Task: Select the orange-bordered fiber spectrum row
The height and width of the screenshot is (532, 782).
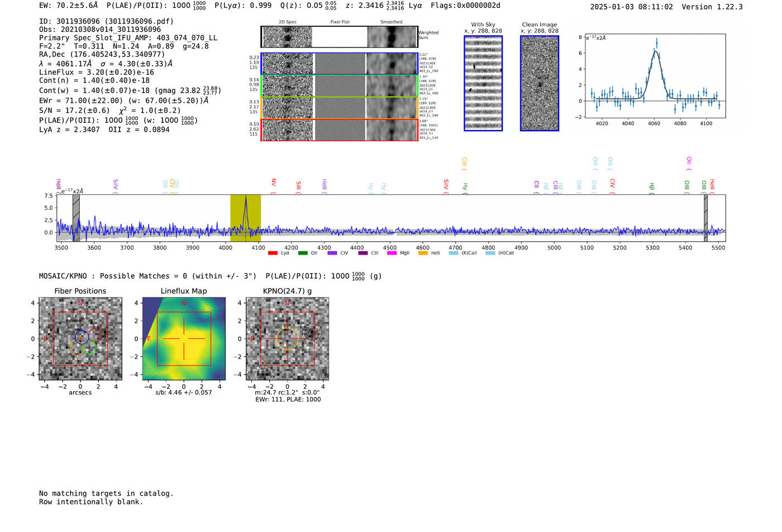Action: point(340,108)
